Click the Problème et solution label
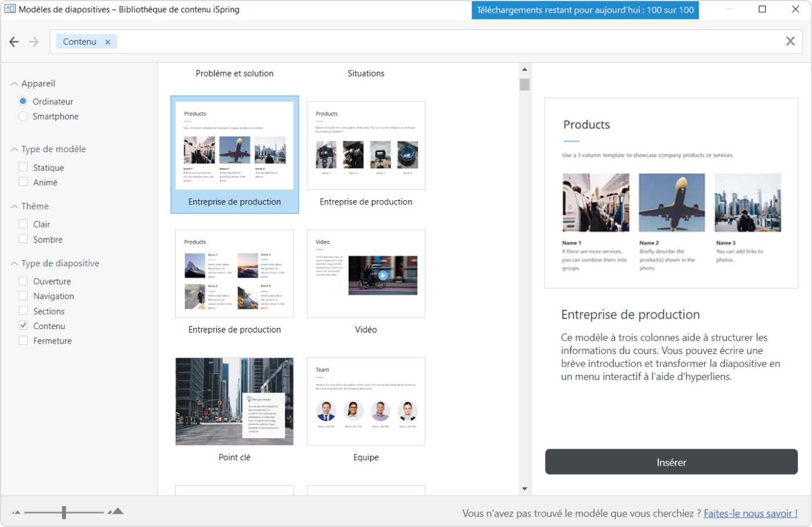The image size is (812, 527). pos(234,73)
